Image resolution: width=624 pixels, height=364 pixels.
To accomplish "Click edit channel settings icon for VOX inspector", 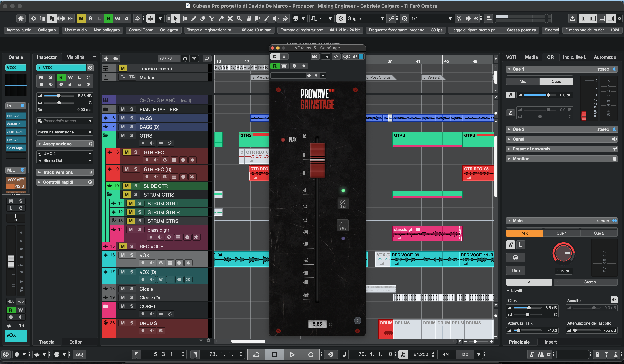I will tap(90, 67).
